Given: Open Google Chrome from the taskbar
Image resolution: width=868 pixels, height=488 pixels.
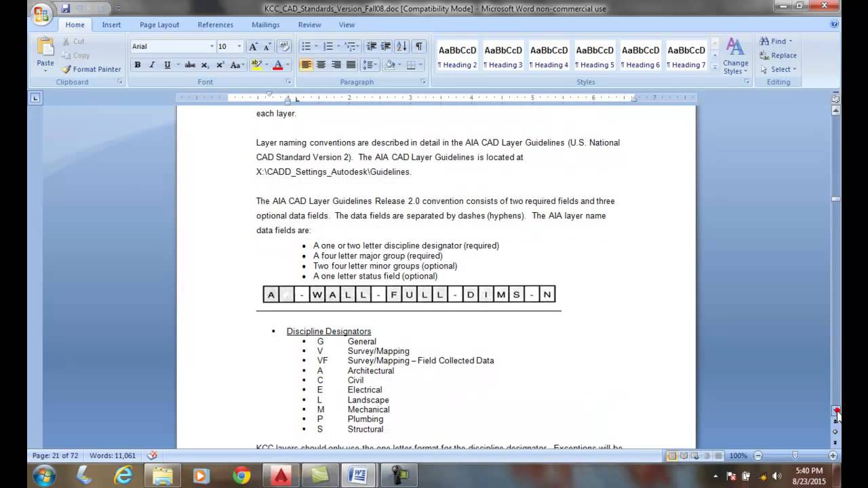Looking at the screenshot, I should click(241, 475).
